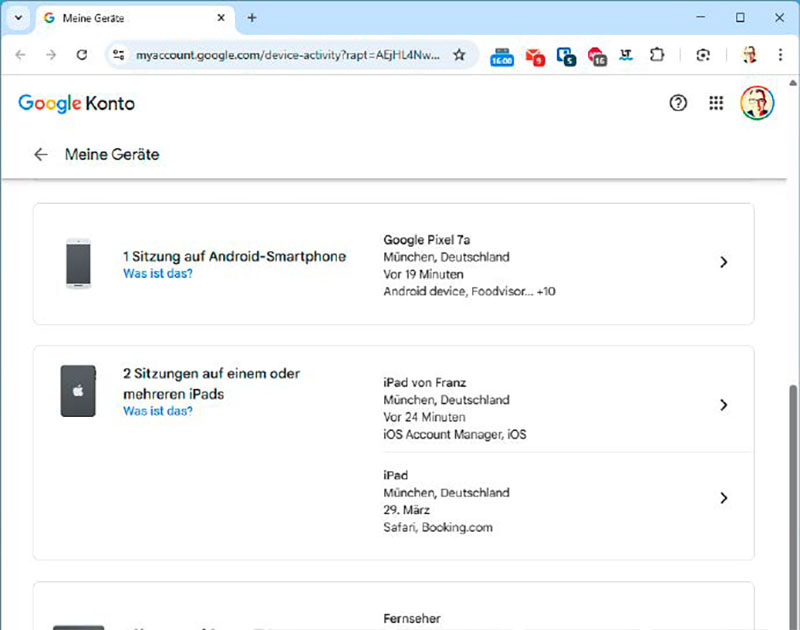Click the scrollbar up arrow
Viewport: 800px width, 630px height.
[x=793, y=83]
